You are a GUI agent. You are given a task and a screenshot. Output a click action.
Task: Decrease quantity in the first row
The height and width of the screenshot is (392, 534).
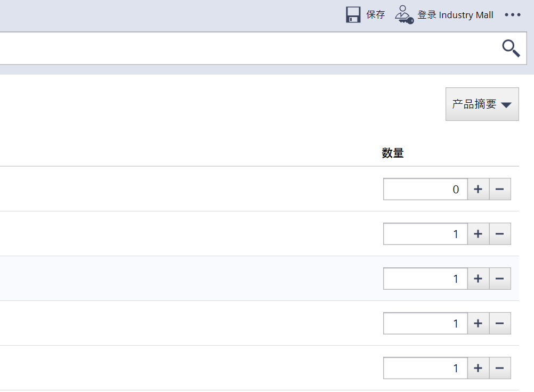500,189
